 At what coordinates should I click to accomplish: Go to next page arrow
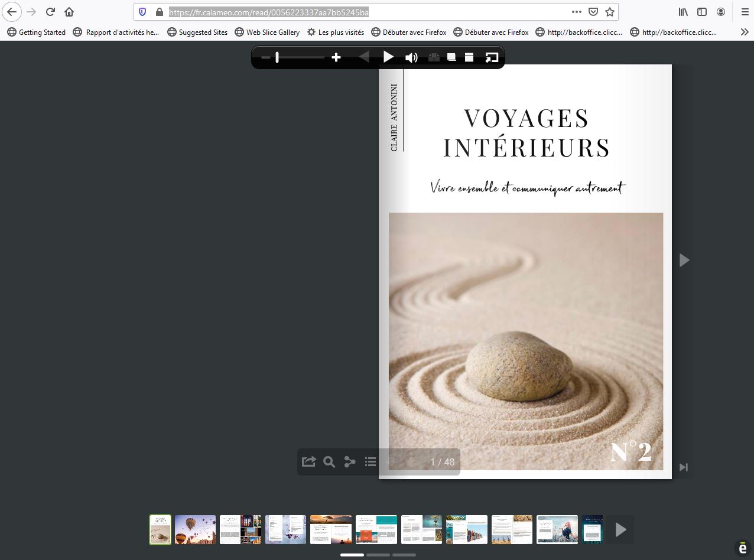[684, 260]
